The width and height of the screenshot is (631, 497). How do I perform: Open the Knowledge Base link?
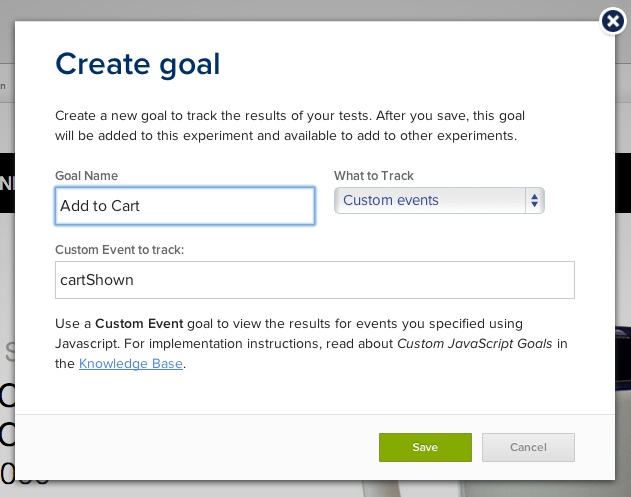[x=131, y=364]
